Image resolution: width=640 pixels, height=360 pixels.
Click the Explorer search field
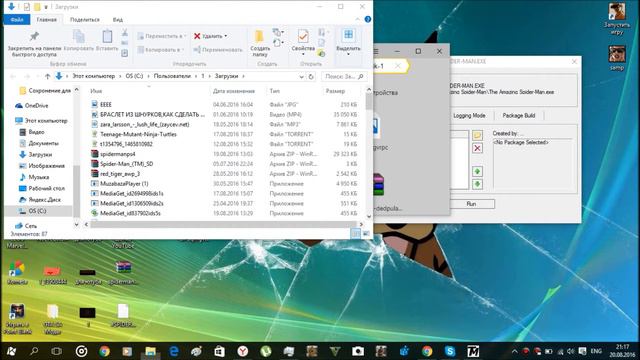click(x=344, y=76)
